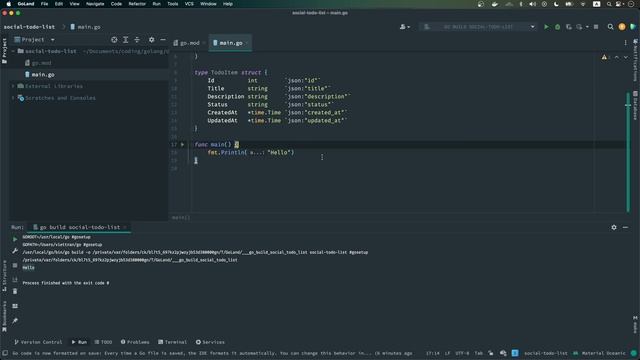Go to next highlighted problem arrow
640x360 pixels.
pyautogui.click(x=626, y=57)
